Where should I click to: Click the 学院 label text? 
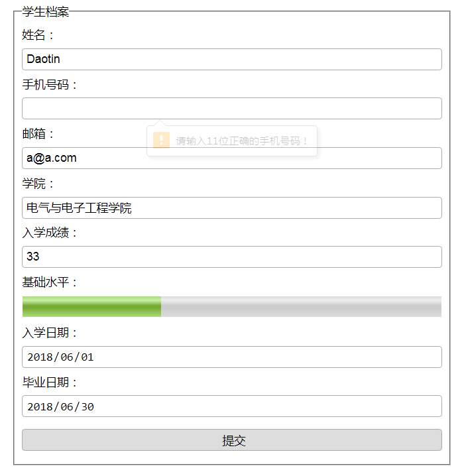pos(38,184)
